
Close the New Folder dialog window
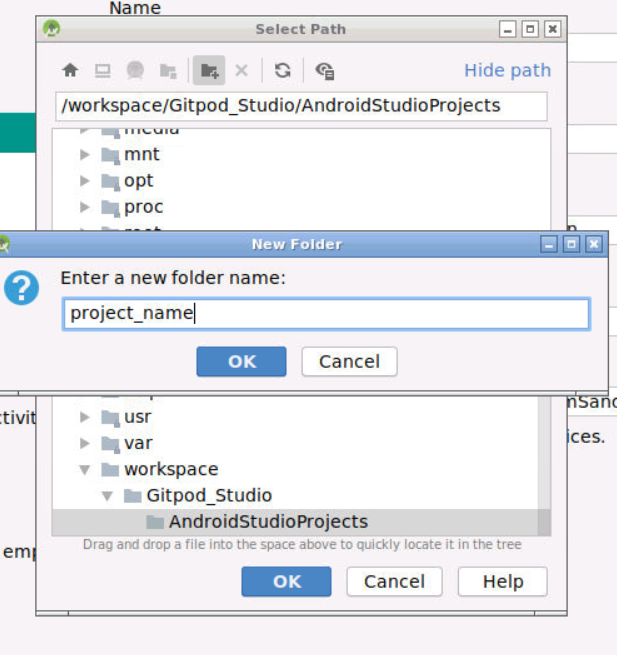pyautogui.click(x=594, y=244)
